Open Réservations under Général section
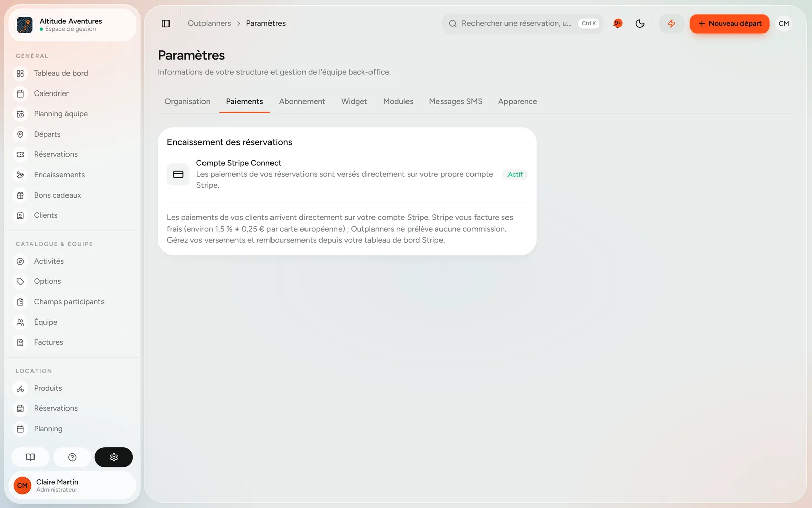Image resolution: width=812 pixels, height=508 pixels. pos(73,154)
